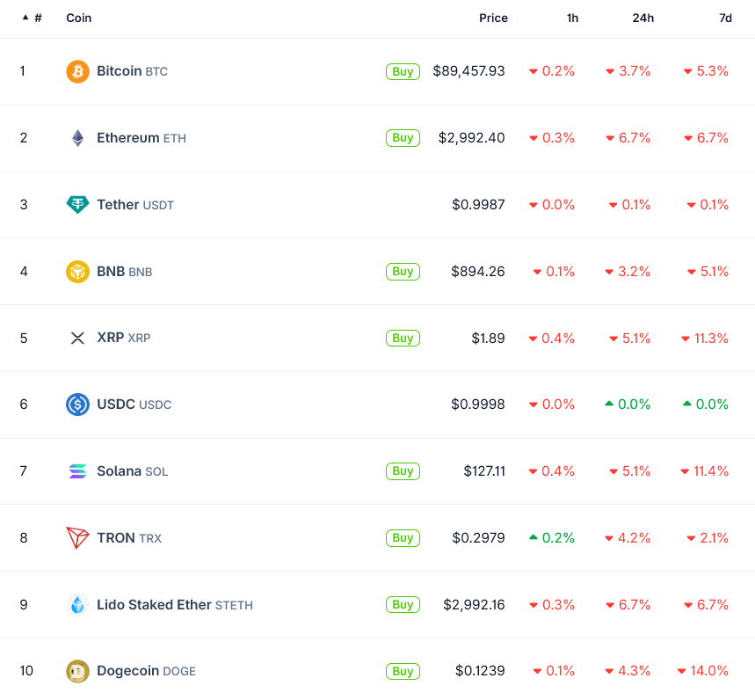Image resolution: width=755 pixels, height=700 pixels.
Task: Click the Lido Staked Ether icon
Action: (77, 605)
